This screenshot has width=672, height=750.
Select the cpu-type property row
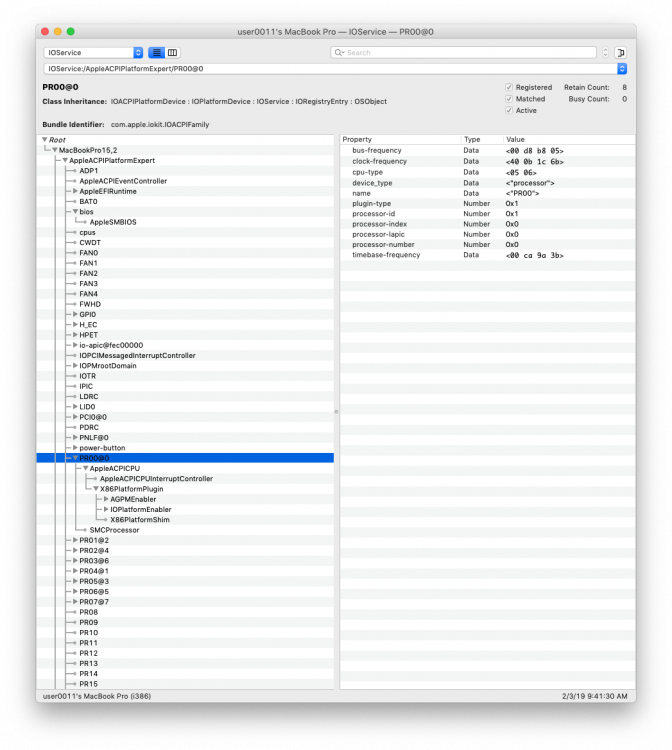pos(487,172)
